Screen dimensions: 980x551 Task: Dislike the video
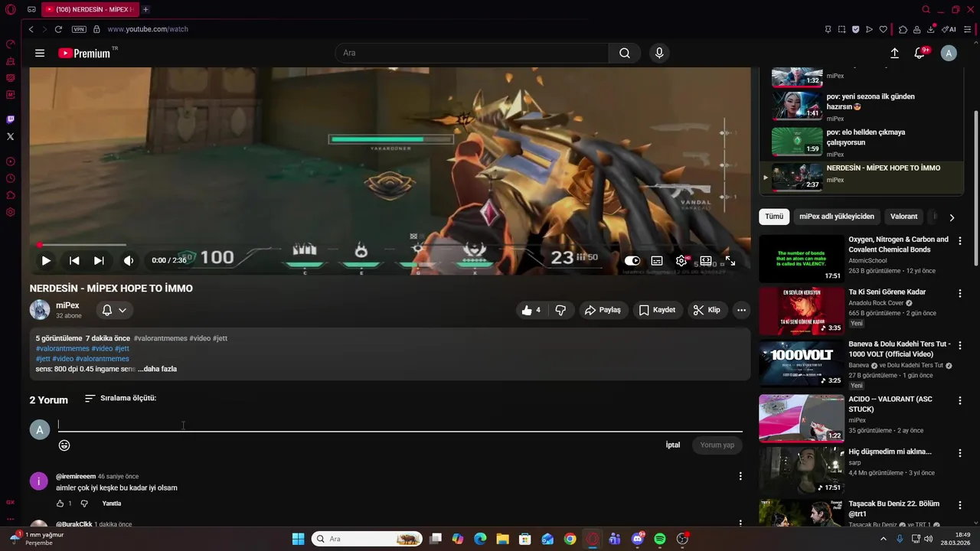[560, 310]
